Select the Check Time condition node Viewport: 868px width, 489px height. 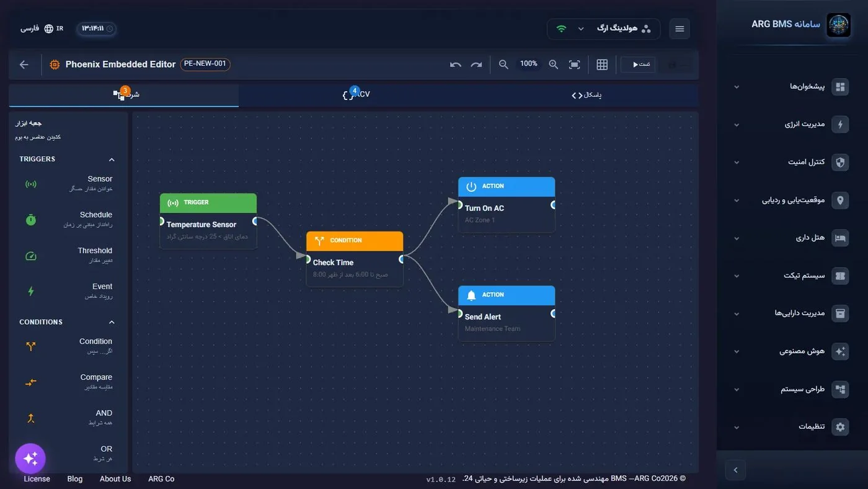(355, 259)
